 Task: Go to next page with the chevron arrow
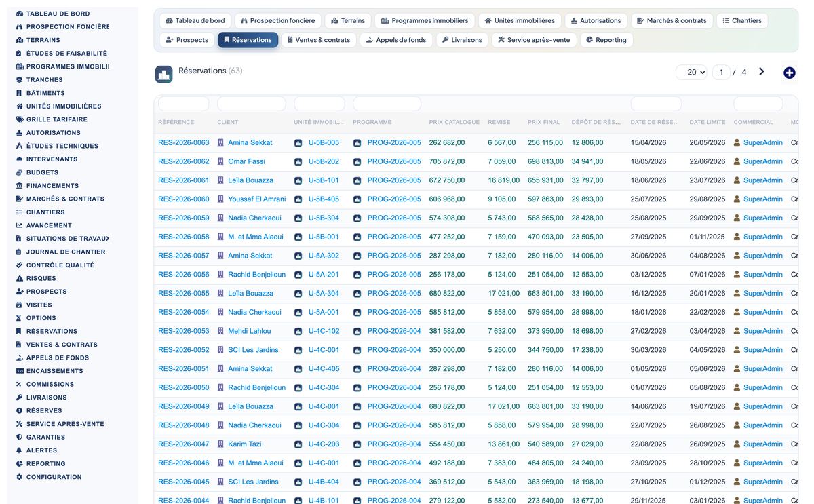762,72
